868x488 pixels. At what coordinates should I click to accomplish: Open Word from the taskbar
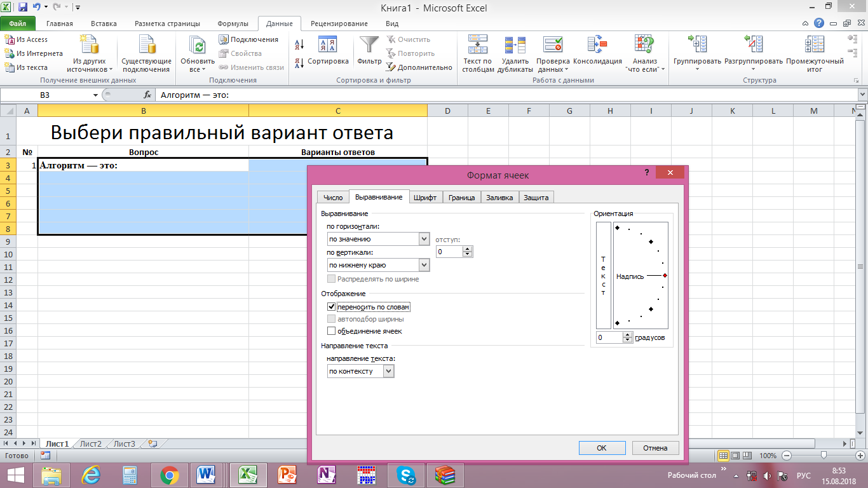(x=206, y=475)
